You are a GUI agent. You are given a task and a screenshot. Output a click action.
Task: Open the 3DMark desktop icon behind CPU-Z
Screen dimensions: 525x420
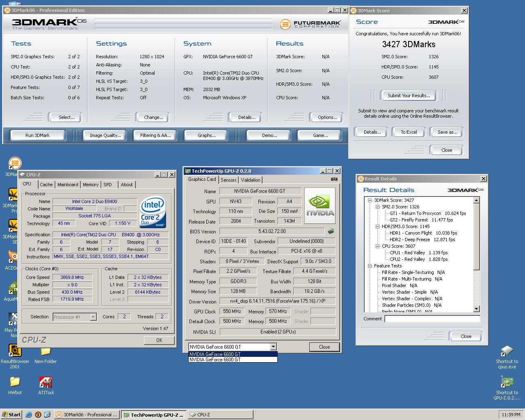pos(14,166)
